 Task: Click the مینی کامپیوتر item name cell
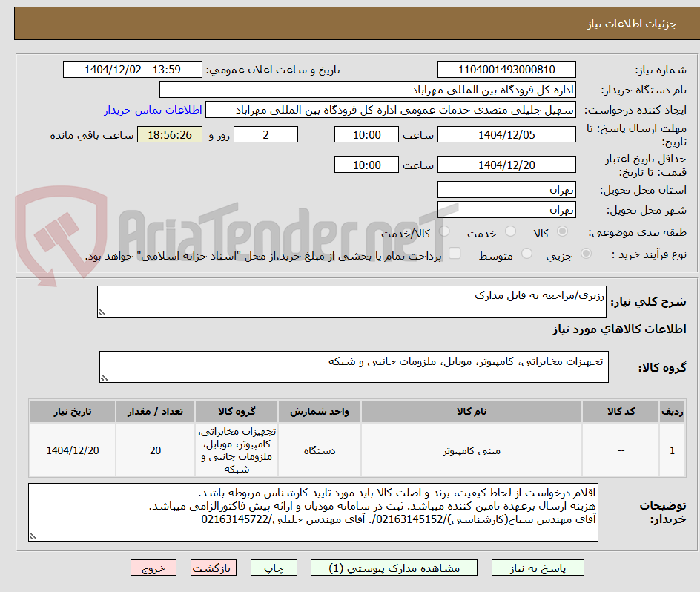pyautogui.click(x=472, y=450)
